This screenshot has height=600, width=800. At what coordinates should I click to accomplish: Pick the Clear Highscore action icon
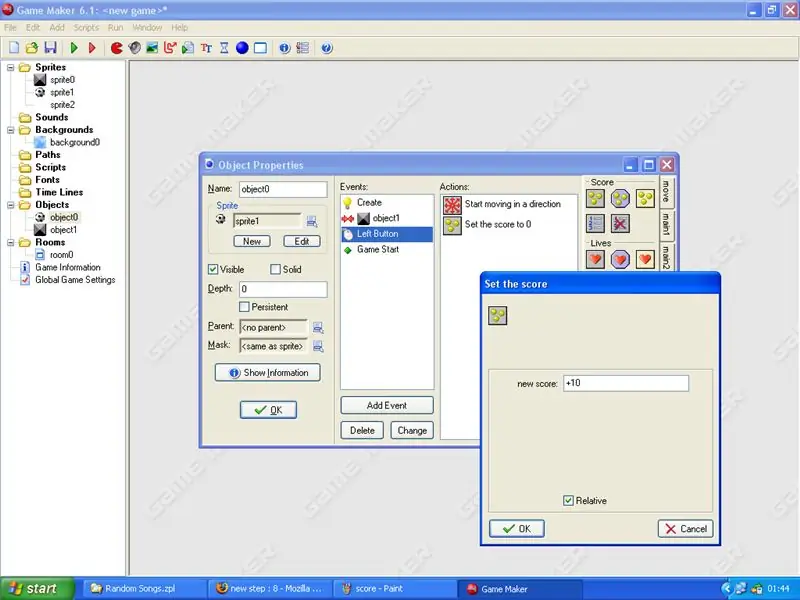click(620, 223)
